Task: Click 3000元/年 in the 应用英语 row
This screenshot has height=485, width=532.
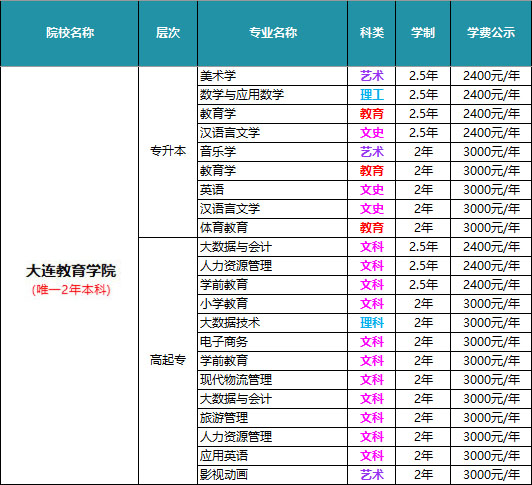Action: [491, 455]
